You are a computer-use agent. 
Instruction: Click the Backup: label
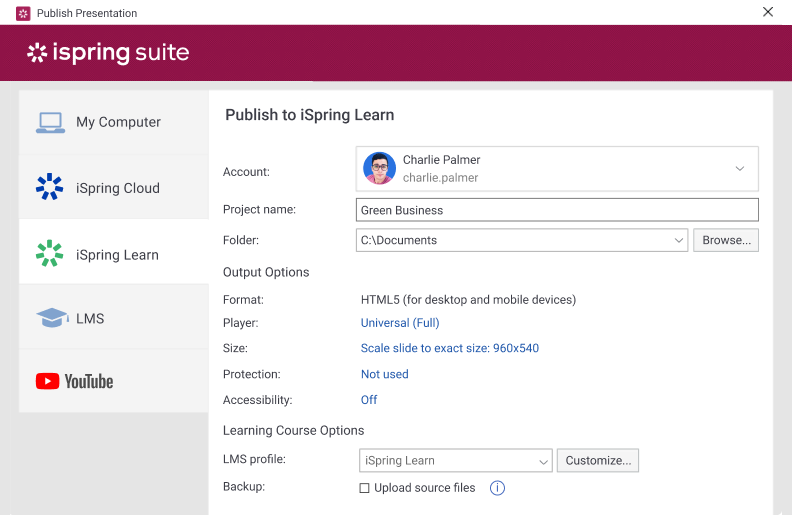244,487
